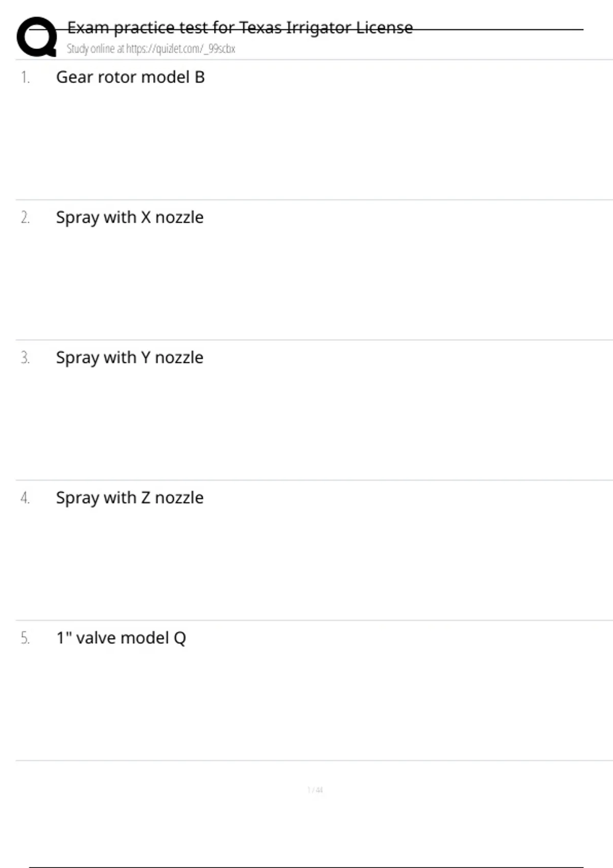Click the divider above 1" valve model Q
The height and width of the screenshot is (868, 613).
[314, 620]
